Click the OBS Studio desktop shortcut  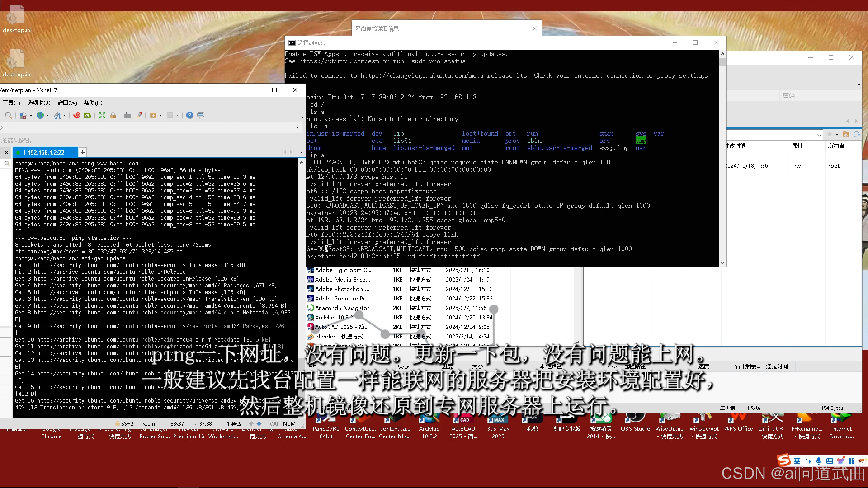[635, 423]
